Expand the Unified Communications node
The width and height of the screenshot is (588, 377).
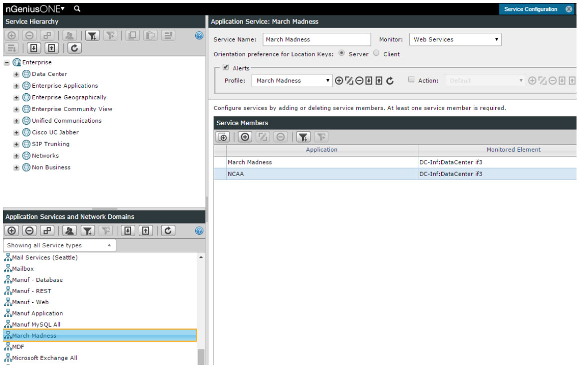[x=16, y=121]
